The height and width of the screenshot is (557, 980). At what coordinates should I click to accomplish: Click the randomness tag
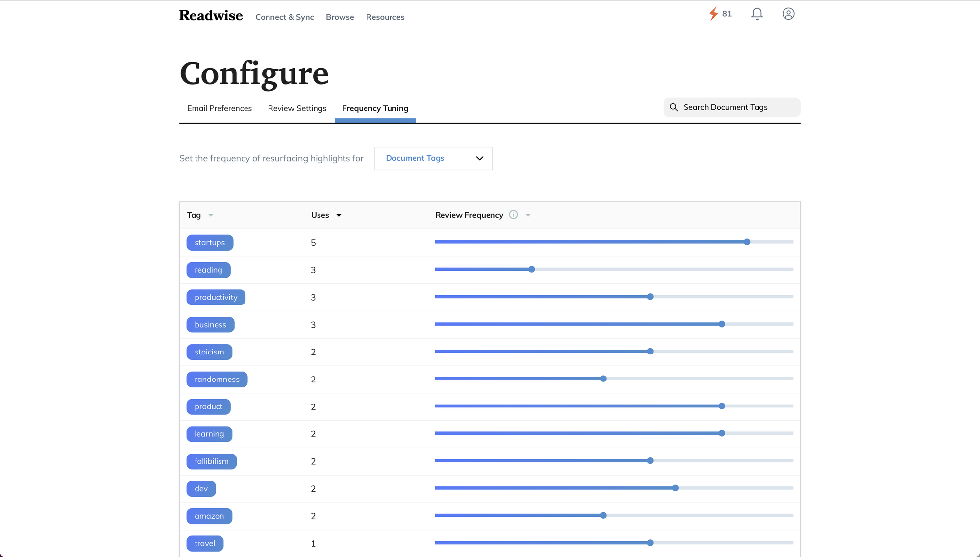pyautogui.click(x=217, y=380)
